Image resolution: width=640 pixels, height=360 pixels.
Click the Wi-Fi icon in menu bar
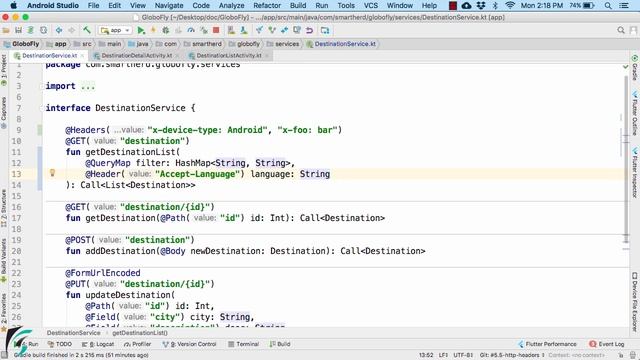pos(510,6)
